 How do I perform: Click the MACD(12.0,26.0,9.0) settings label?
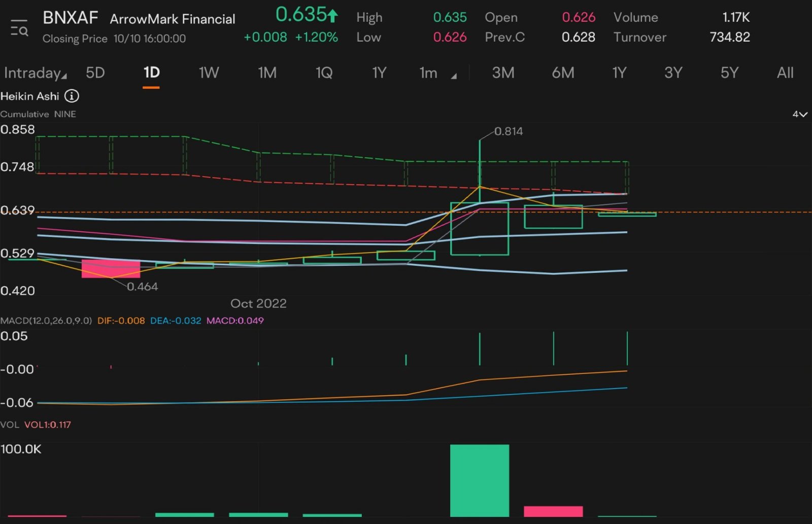tap(46, 321)
